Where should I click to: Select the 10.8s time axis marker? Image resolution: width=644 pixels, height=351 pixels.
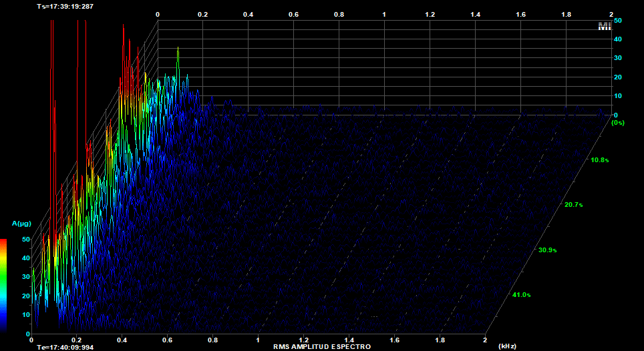click(x=599, y=160)
